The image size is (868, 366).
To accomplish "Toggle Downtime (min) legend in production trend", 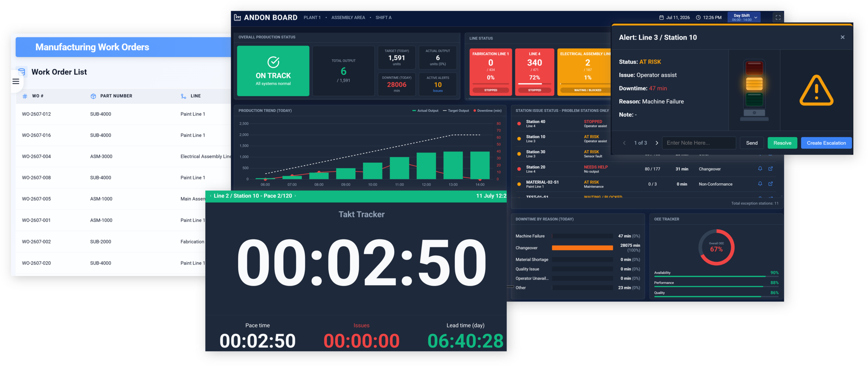I will pos(487,111).
